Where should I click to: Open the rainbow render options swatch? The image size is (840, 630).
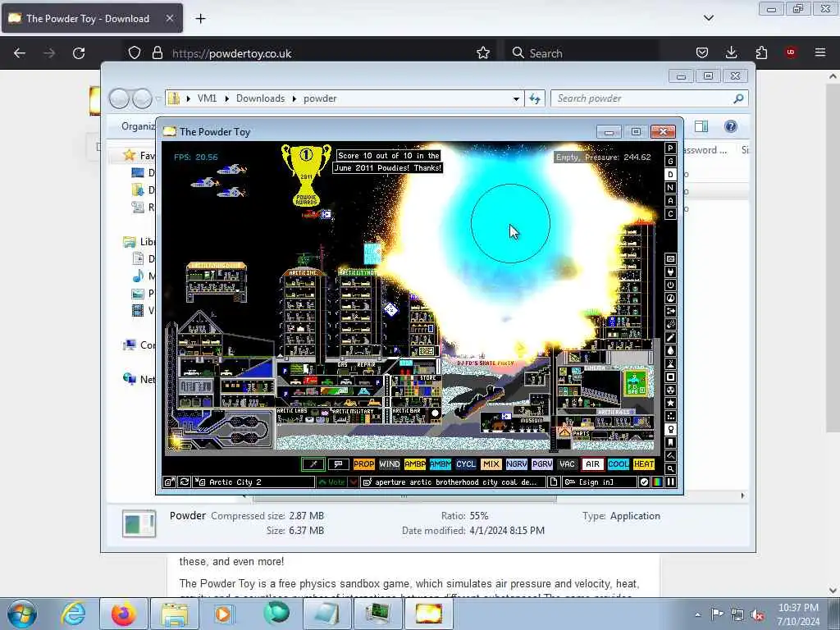click(x=657, y=482)
